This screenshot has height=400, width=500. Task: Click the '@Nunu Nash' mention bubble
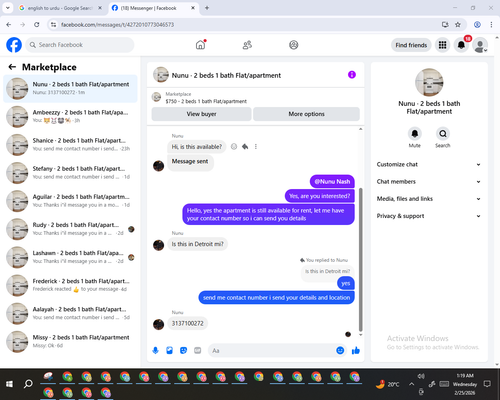tap(332, 182)
